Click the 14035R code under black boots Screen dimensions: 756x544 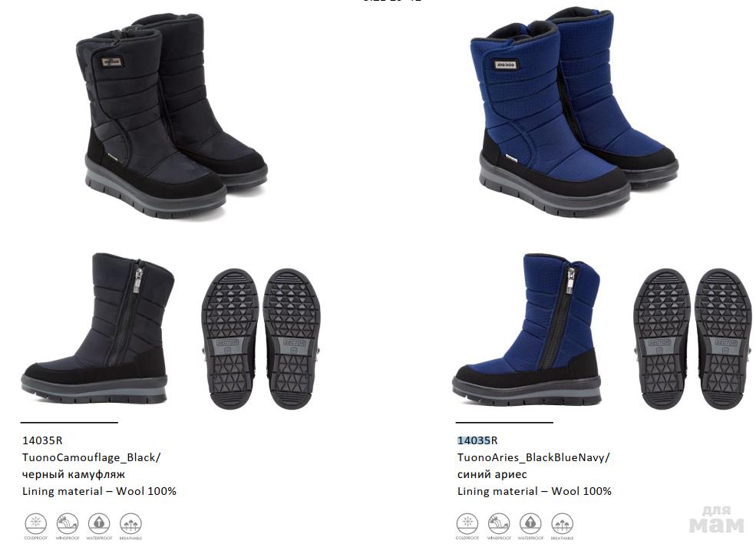coord(42,440)
